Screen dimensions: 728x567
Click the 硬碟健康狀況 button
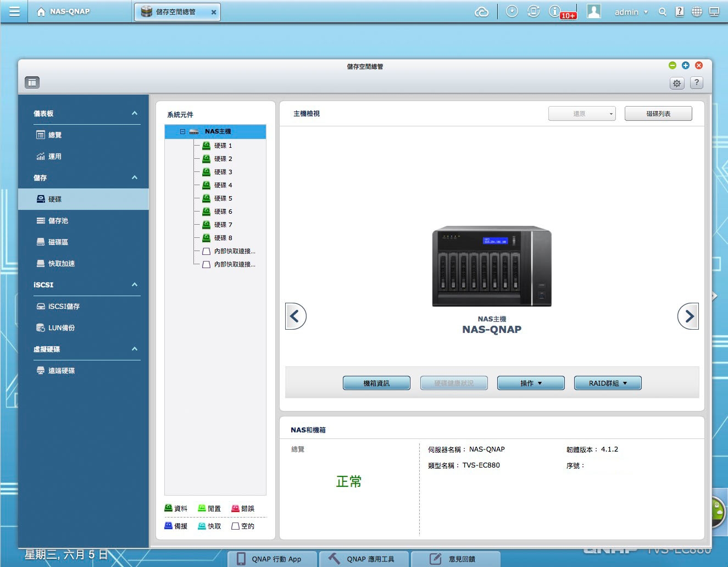pos(454,383)
